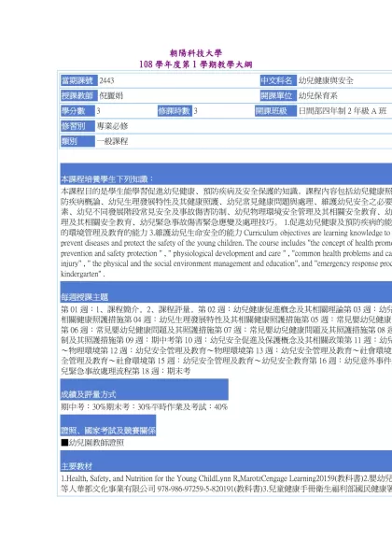This screenshot has height=554, width=392.
Task: Click the 學分數 label
Action: (x=77, y=111)
